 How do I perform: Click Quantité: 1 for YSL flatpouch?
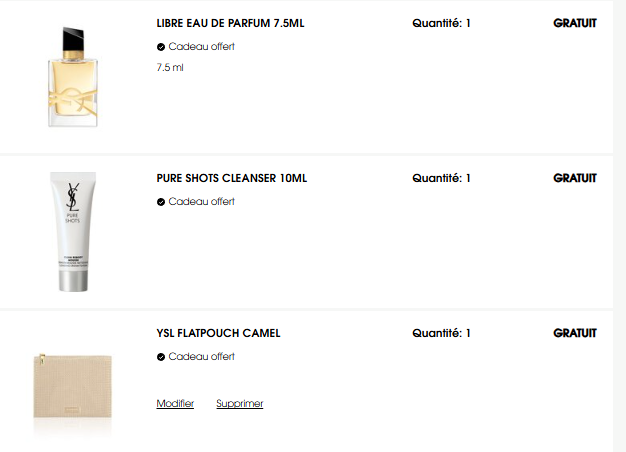(441, 333)
